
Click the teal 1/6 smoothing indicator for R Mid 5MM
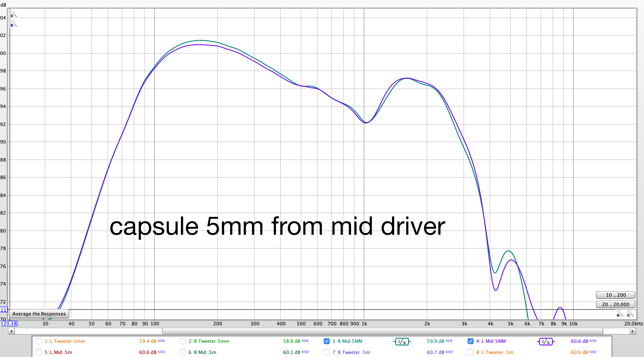click(x=402, y=342)
